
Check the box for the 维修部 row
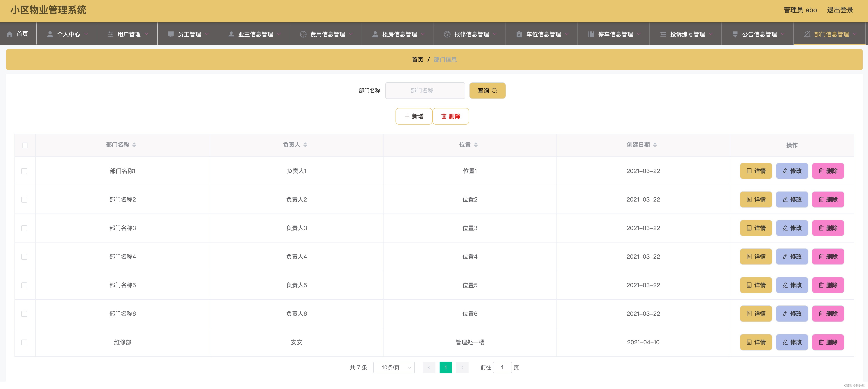24,342
